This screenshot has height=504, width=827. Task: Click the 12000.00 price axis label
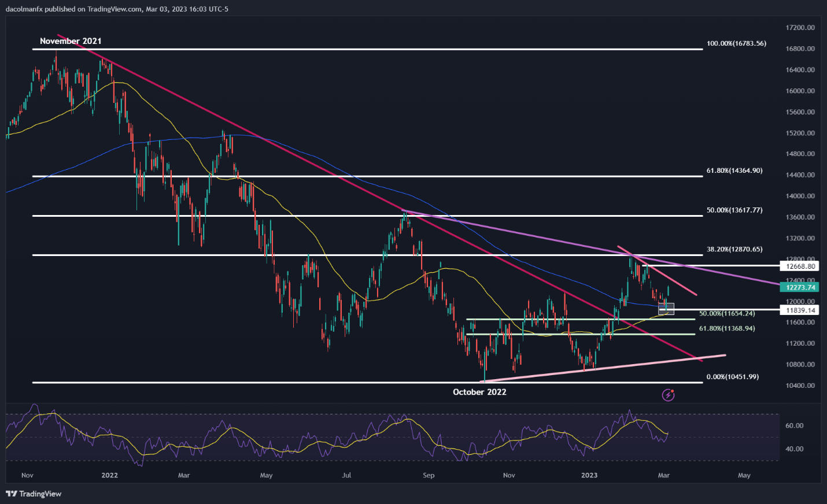pyautogui.click(x=800, y=301)
